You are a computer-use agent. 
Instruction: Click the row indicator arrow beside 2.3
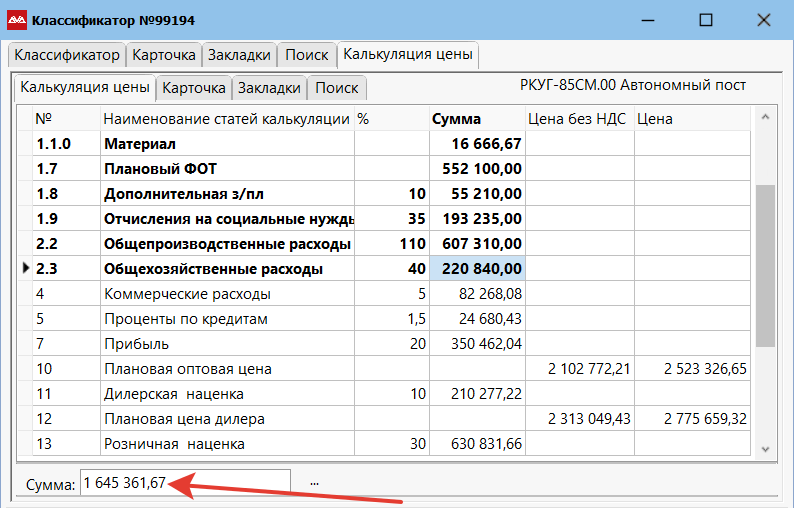pyautogui.click(x=25, y=269)
